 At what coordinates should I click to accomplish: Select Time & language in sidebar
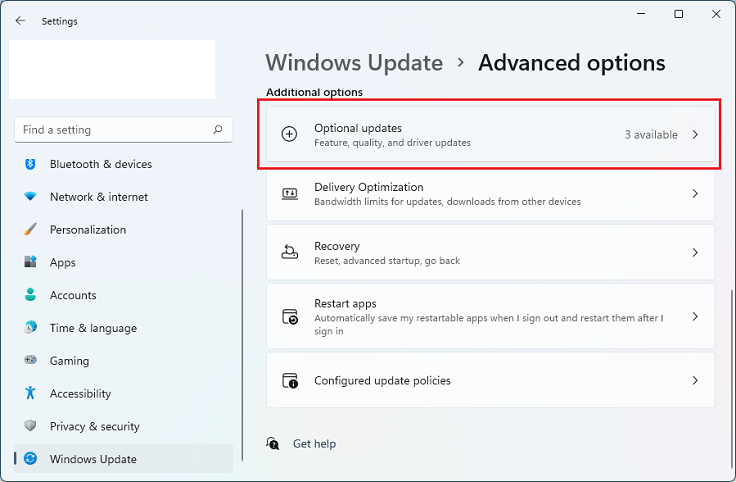[x=123, y=328]
